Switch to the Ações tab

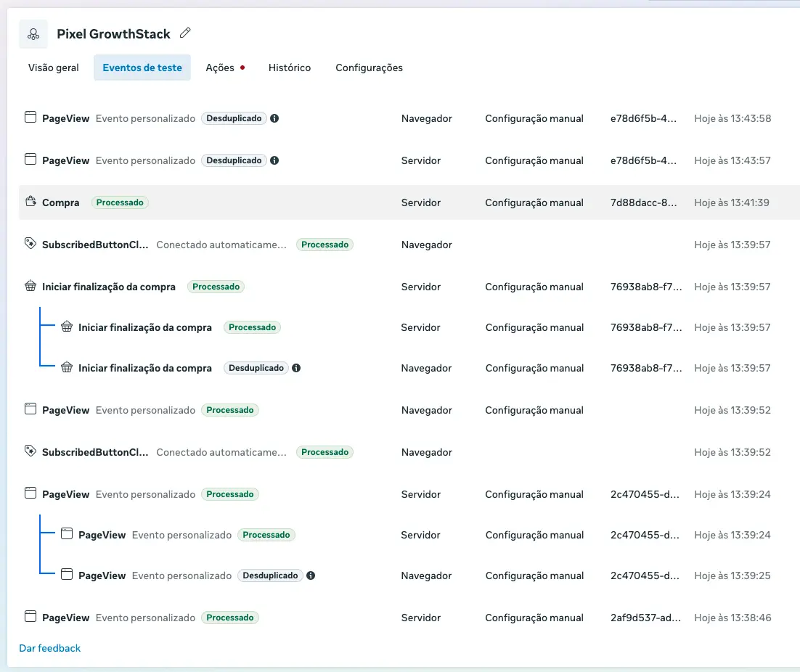tap(225, 67)
